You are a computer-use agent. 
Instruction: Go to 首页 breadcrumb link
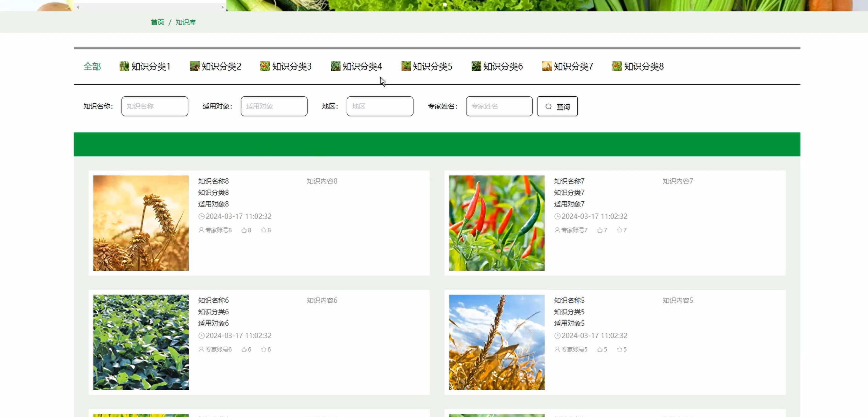[x=157, y=22]
